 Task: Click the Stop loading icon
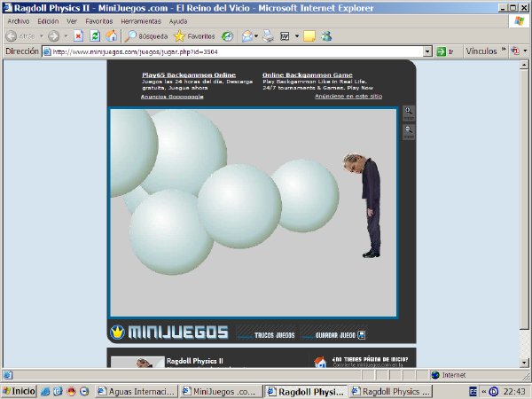78,36
